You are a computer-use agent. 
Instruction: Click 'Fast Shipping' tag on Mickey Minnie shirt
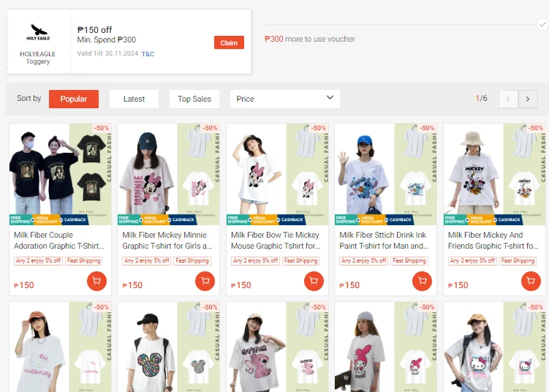pyautogui.click(x=192, y=260)
